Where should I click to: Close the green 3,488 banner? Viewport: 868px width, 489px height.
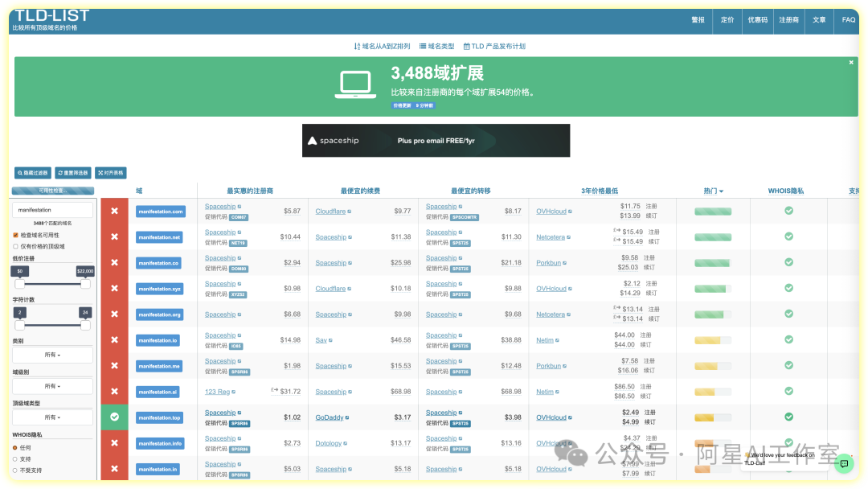point(851,63)
